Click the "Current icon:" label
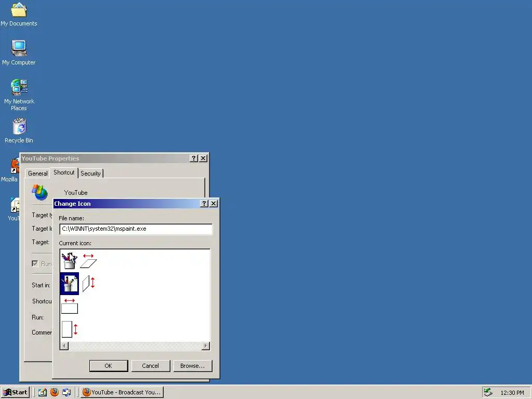The height and width of the screenshot is (399, 532). [75, 243]
